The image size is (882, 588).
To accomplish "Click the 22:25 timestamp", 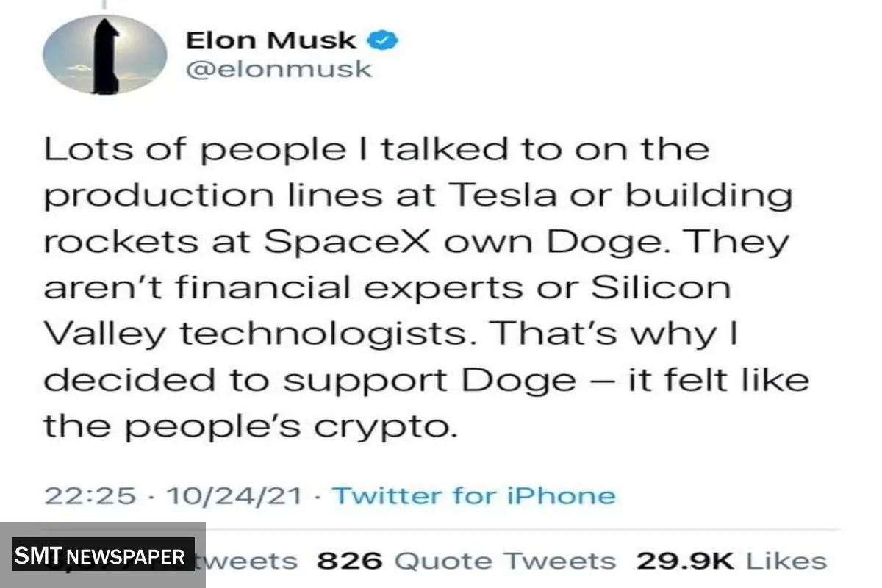I will (x=90, y=495).
